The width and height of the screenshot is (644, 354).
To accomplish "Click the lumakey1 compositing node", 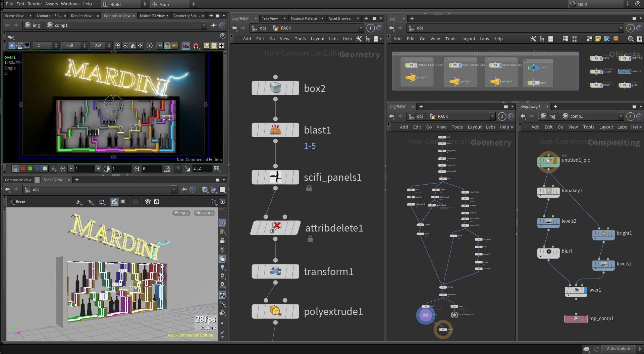I will pos(548,191).
